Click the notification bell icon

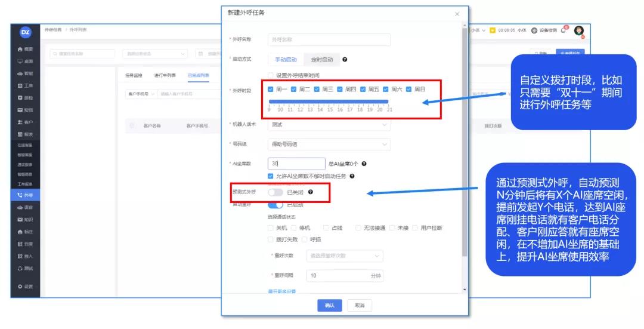pyautogui.click(x=563, y=30)
